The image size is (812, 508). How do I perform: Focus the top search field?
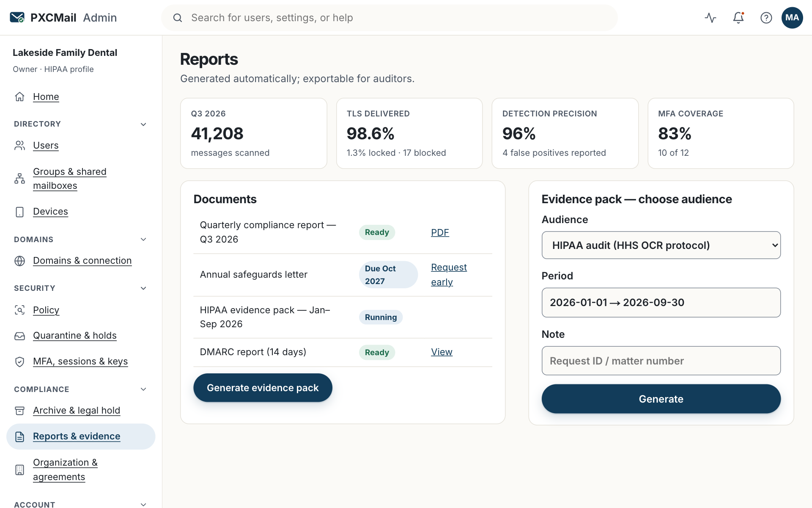[x=389, y=18]
